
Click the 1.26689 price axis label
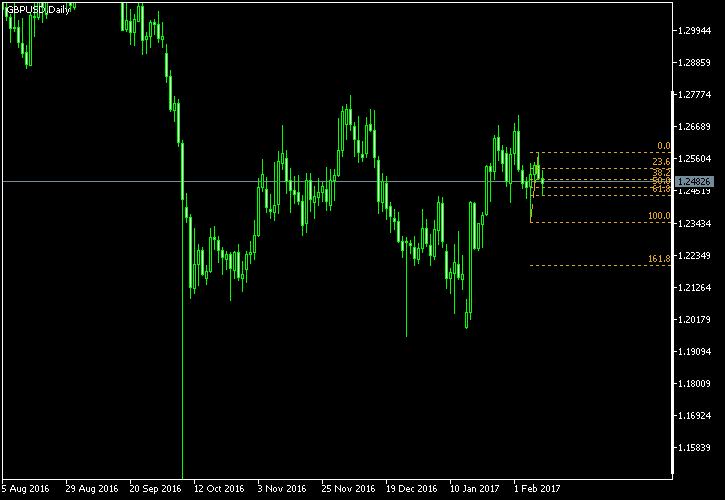click(694, 126)
